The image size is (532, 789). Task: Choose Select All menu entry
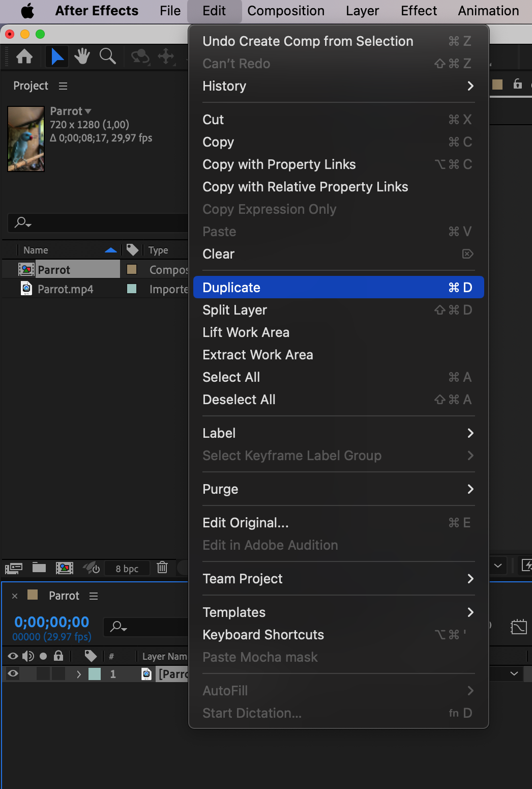[338, 377]
